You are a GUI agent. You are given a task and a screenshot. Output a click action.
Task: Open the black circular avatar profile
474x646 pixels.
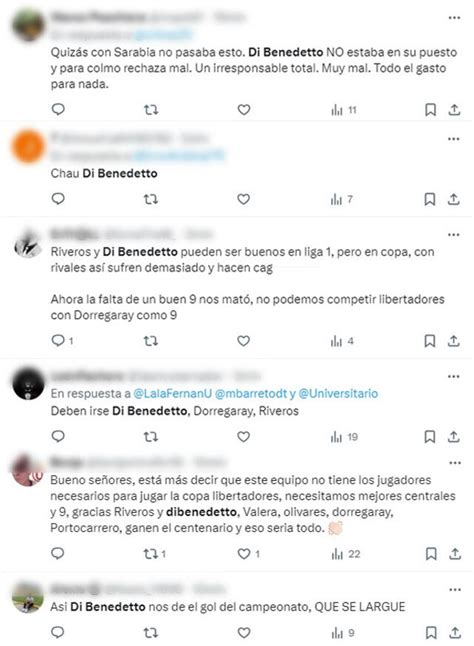point(28,384)
